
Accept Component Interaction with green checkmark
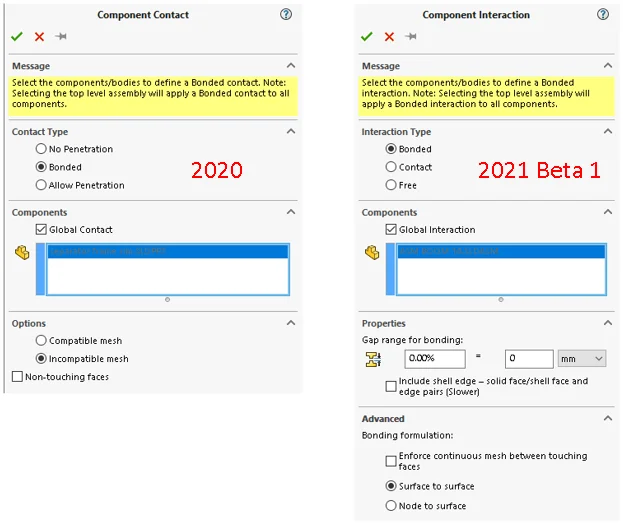click(x=366, y=36)
